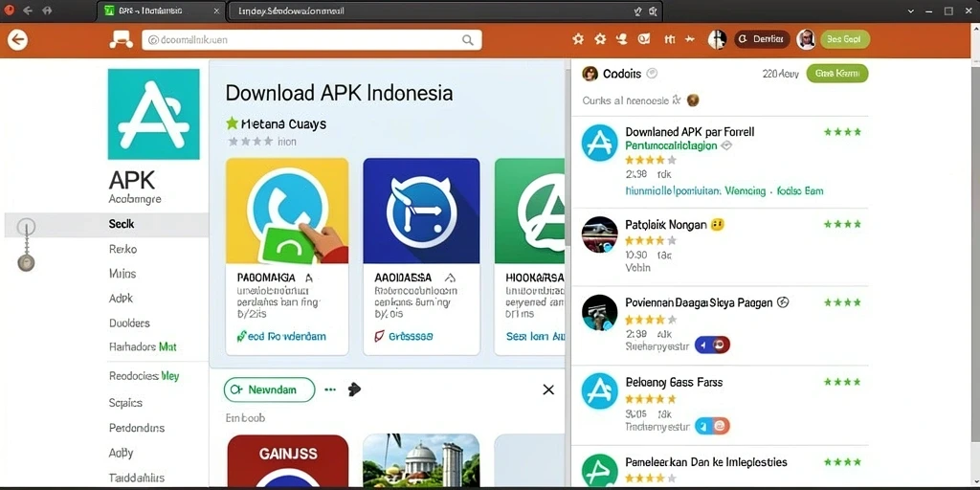Click the sparkle icon left of the black-and-white avatar
Viewport: 980px width, 490px height.
click(x=690, y=39)
